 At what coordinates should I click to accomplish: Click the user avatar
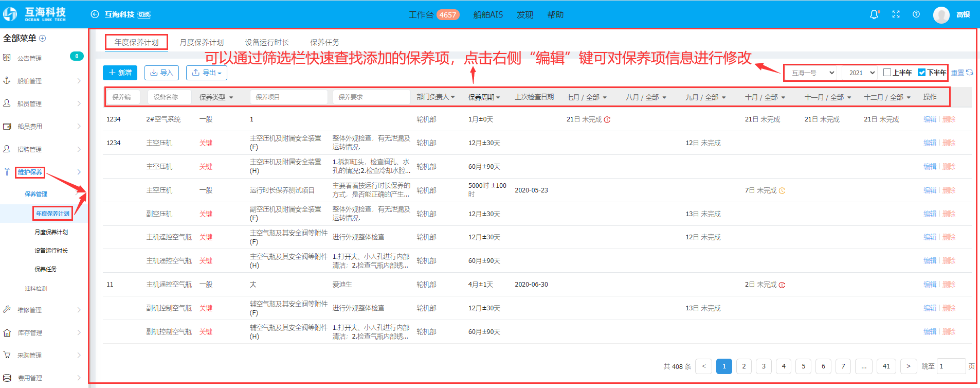point(941,15)
